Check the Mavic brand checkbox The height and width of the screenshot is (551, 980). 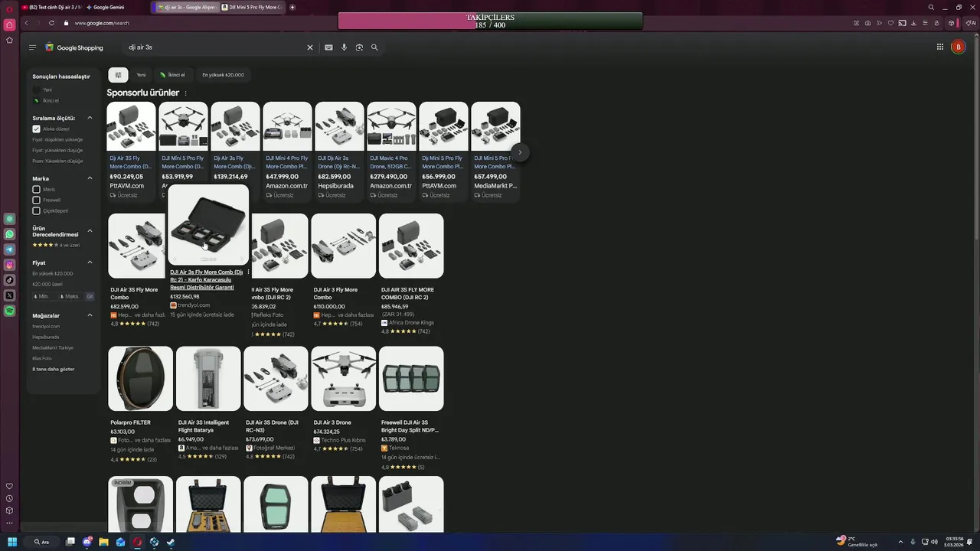point(36,189)
